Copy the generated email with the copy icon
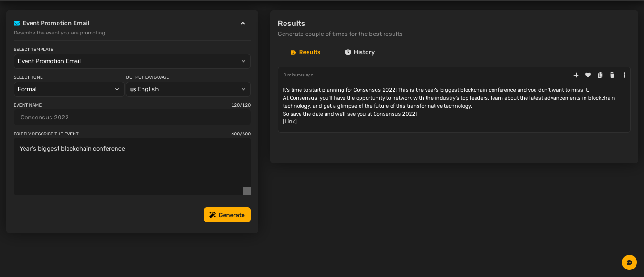Image resolution: width=644 pixels, height=277 pixels. 600,75
